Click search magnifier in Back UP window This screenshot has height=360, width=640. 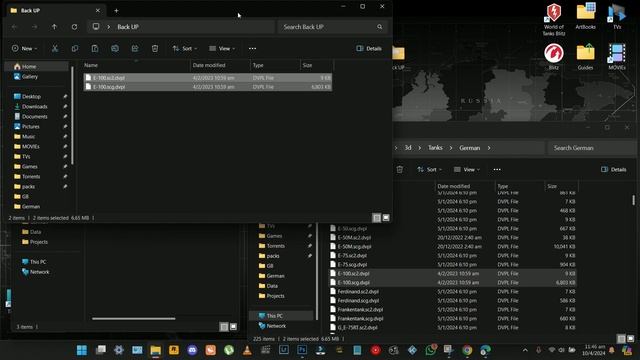[x=380, y=27]
